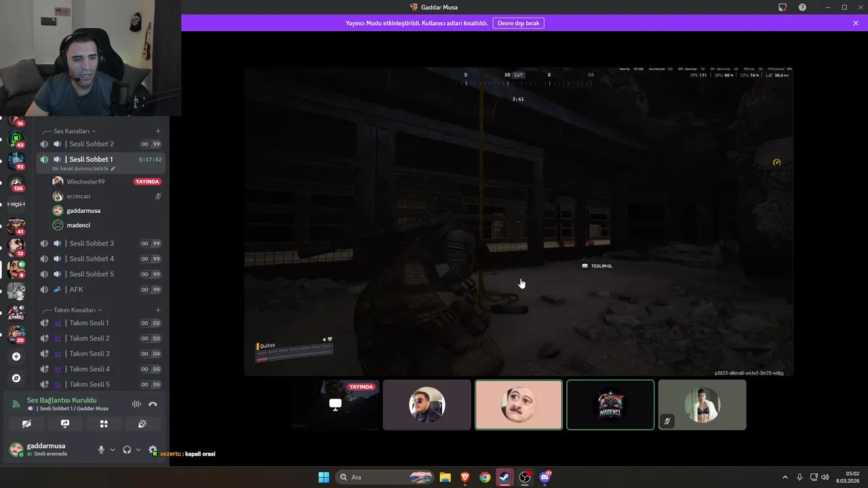
Task: Start an activity with the grid icon
Action: click(x=104, y=424)
